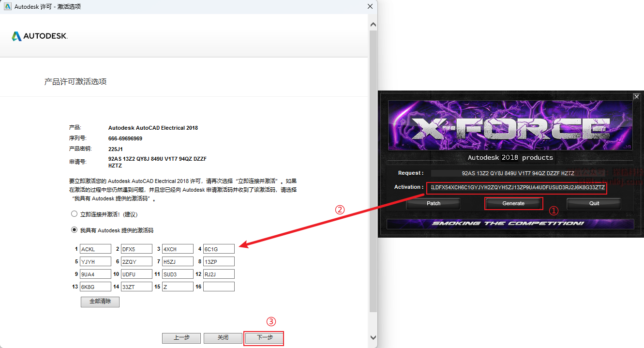644x348 pixels.
Task: Click serial number text 666-69696969
Action: tap(125, 138)
